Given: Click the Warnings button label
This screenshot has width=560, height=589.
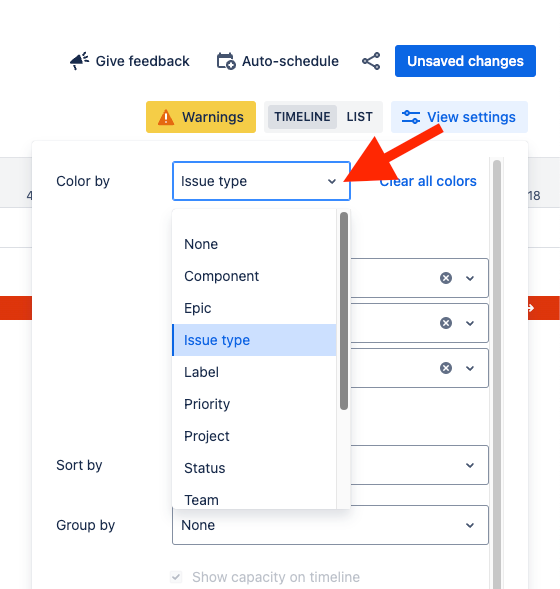Looking at the screenshot, I should tap(213, 117).
